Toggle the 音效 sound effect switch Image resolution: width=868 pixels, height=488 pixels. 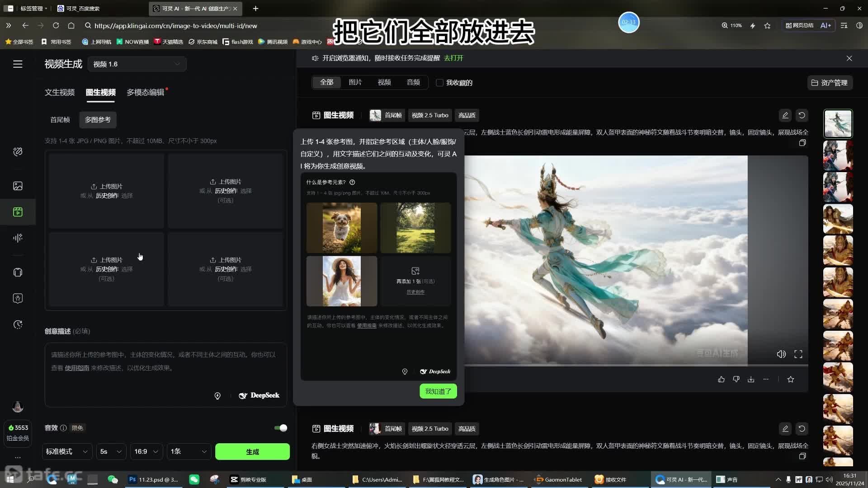[281, 428]
